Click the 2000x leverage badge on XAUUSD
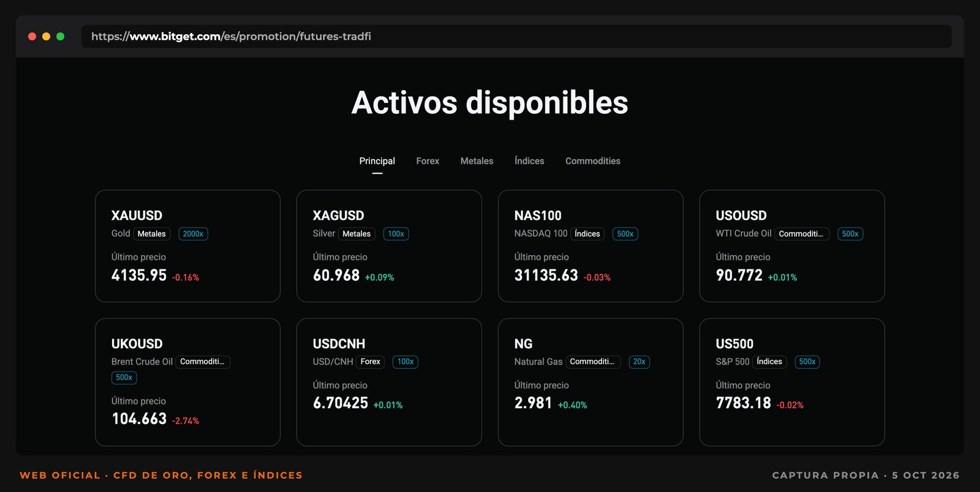This screenshot has height=492, width=980. click(193, 234)
